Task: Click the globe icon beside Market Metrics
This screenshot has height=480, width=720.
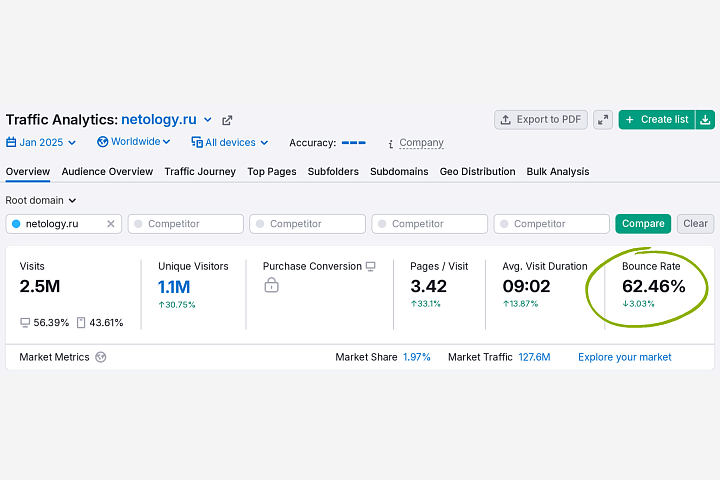Action: point(101,357)
